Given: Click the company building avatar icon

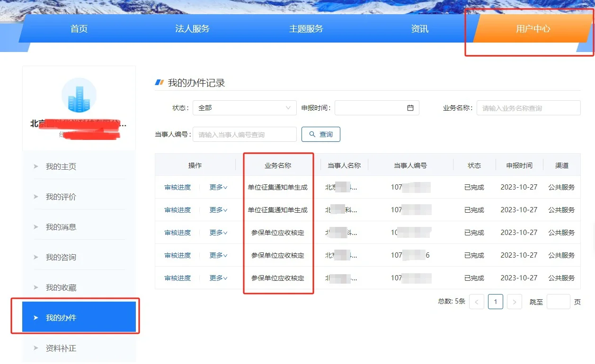Looking at the screenshot, I should pyautogui.click(x=79, y=95).
